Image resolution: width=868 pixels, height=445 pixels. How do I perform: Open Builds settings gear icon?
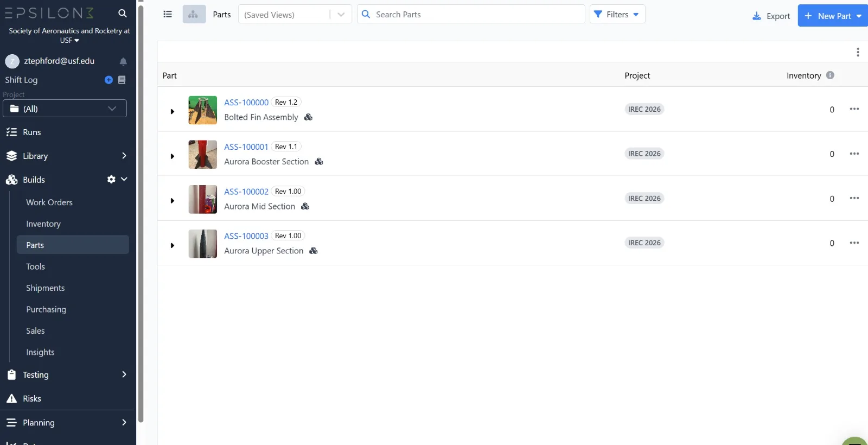(111, 180)
